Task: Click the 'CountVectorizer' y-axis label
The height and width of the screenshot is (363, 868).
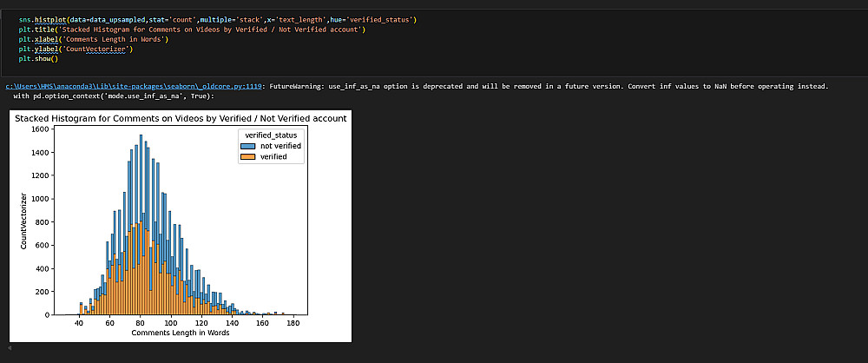Action: tap(24, 220)
